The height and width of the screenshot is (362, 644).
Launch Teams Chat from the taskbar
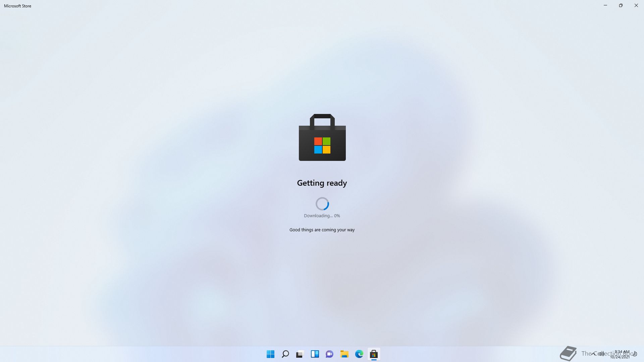click(x=329, y=354)
